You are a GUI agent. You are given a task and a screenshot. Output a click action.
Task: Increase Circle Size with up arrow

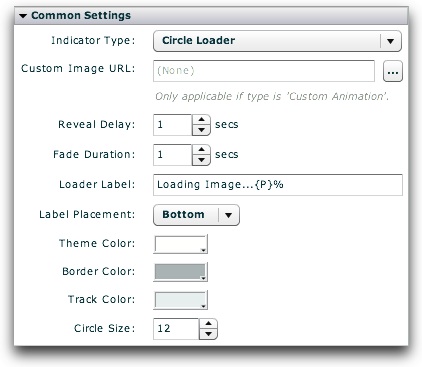tap(208, 324)
